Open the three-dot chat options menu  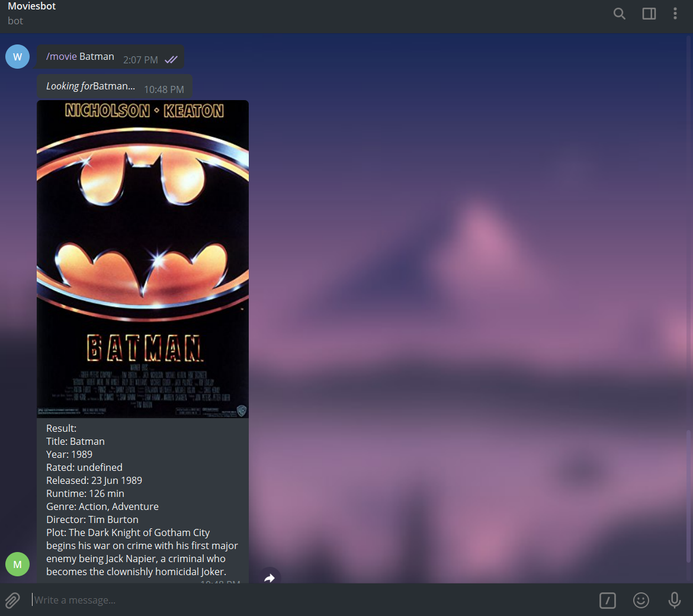coord(675,14)
